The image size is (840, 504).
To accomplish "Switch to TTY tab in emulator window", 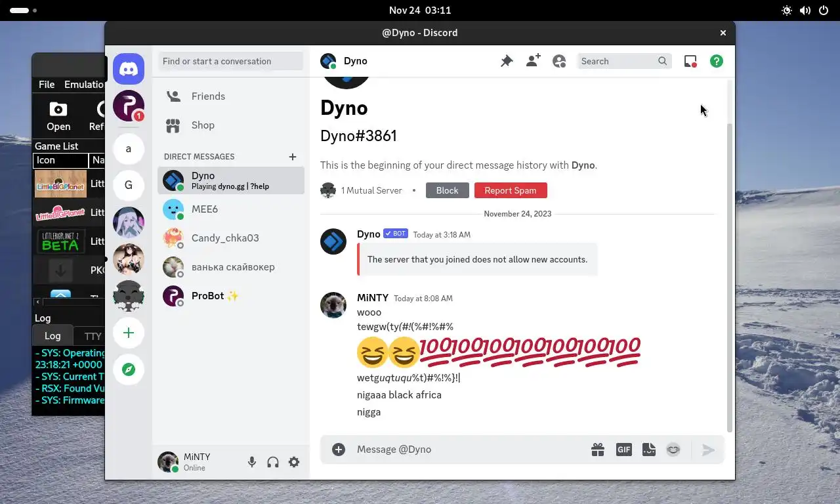I will pyautogui.click(x=92, y=336).
